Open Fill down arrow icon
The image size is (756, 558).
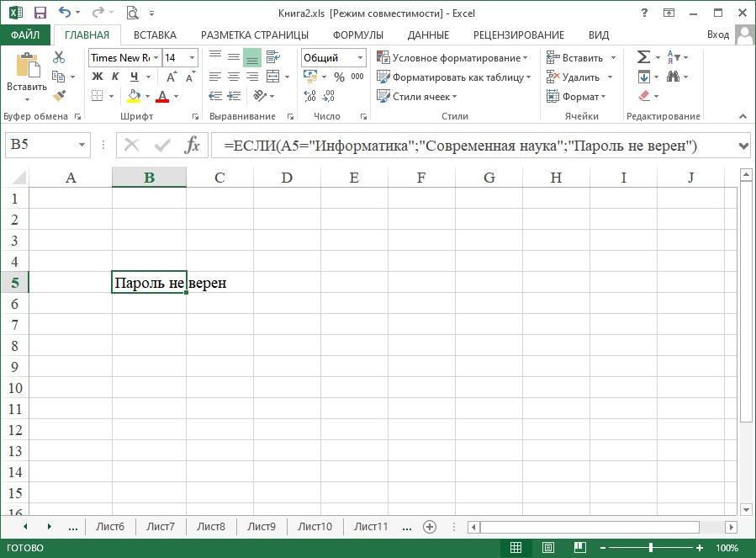point(644,77)
